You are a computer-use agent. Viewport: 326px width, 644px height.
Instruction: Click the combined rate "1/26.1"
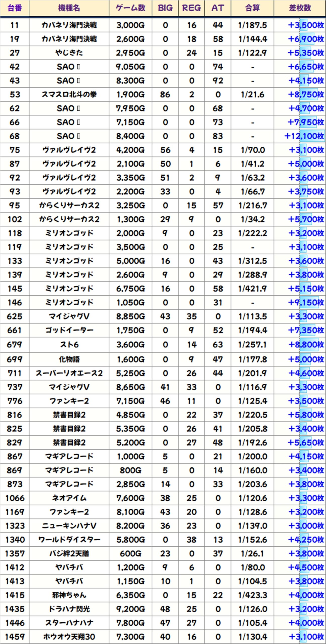tap(252, 553)
